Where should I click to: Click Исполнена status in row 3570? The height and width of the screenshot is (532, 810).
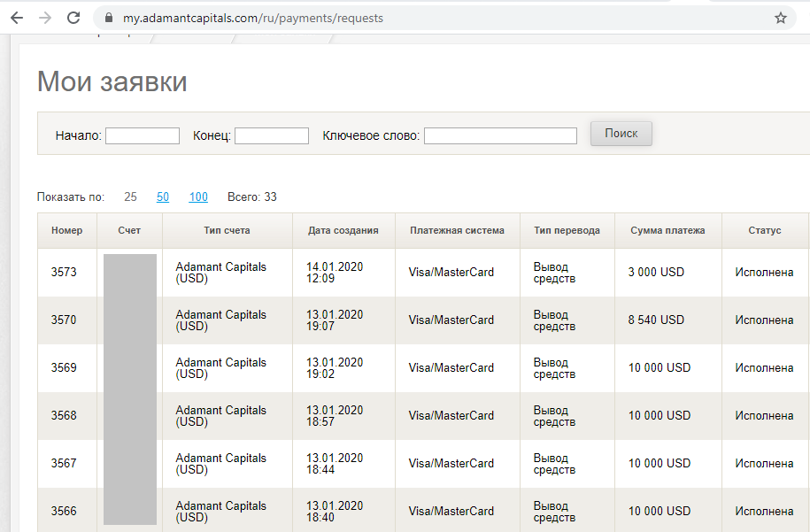point(765,320)
